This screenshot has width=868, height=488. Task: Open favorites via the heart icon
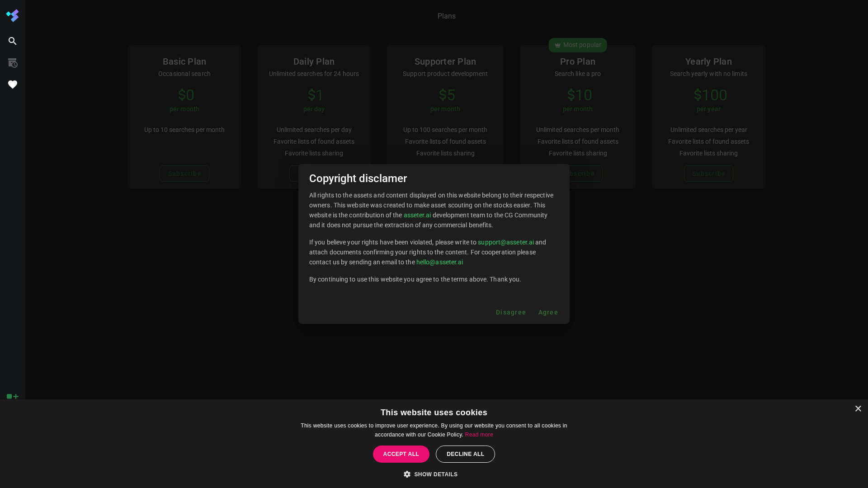(12, 84)
